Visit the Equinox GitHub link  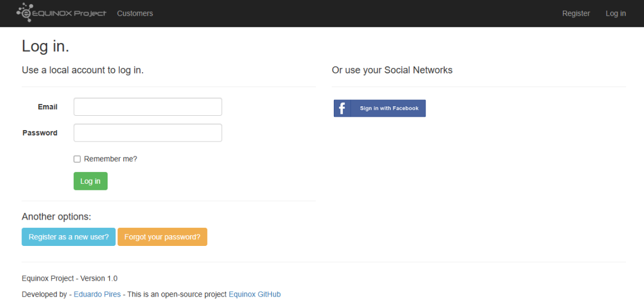[x=255, y=294]
